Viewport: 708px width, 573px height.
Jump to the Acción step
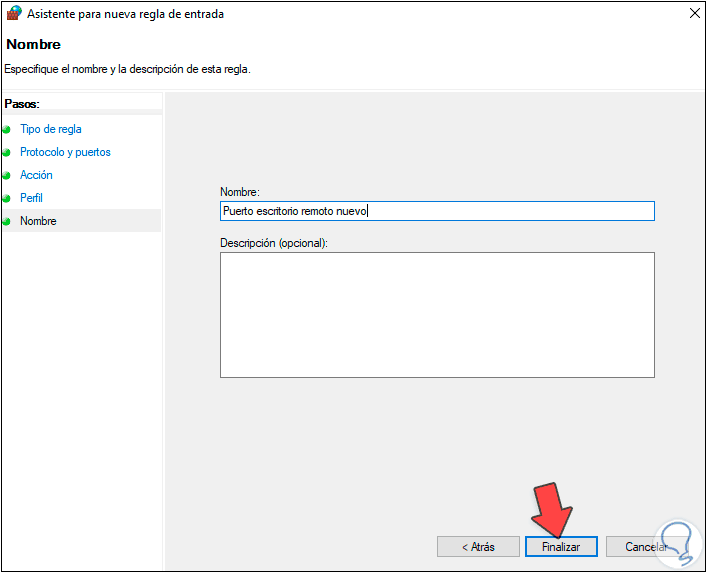pyautogui.click(x=36, y=175)
